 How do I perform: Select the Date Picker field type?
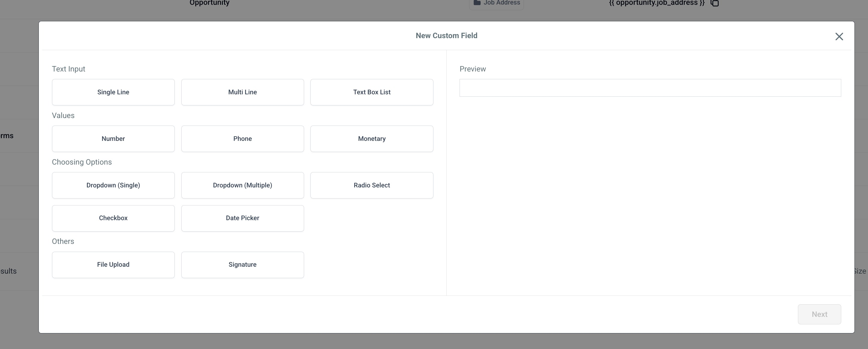[242, 218]
